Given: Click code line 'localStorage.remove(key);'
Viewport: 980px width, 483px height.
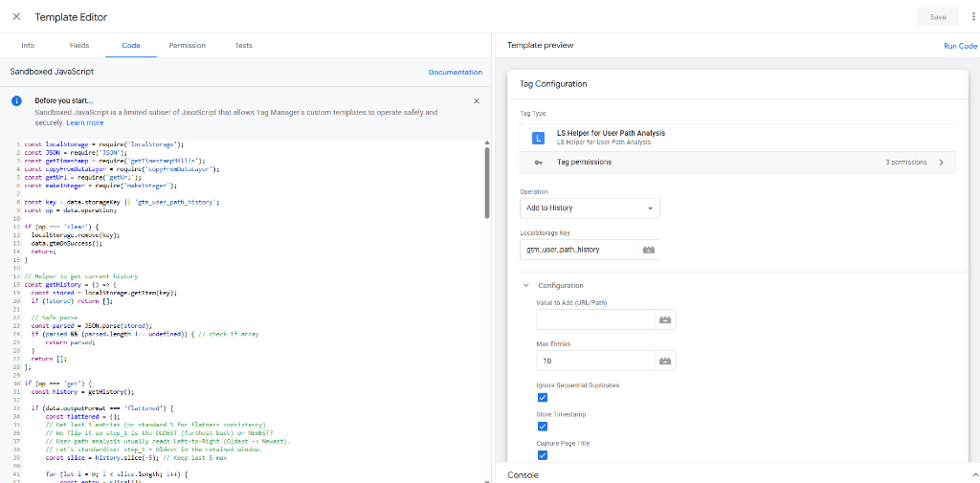Looking at the screenshot, I should (75, 235).
